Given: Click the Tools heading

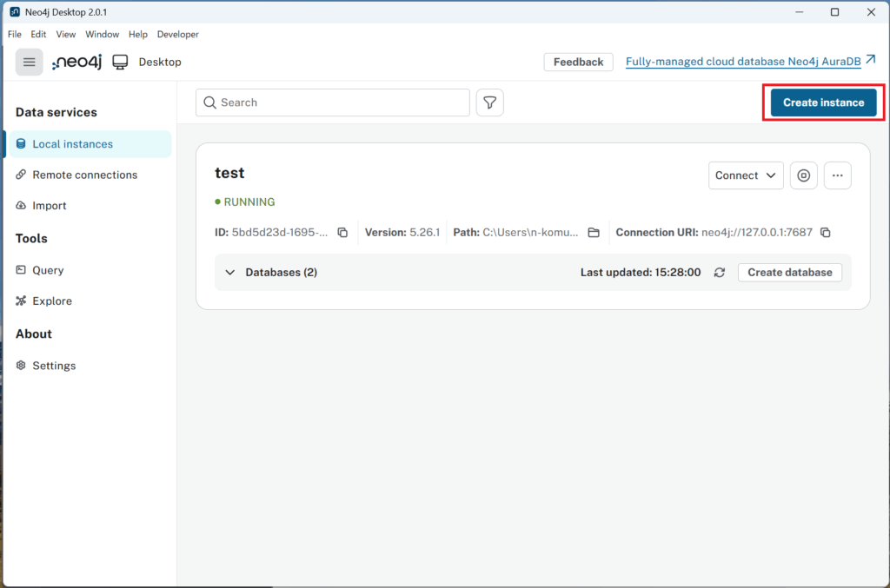Looking at the screenshot, I should click(x=31, y=239).
